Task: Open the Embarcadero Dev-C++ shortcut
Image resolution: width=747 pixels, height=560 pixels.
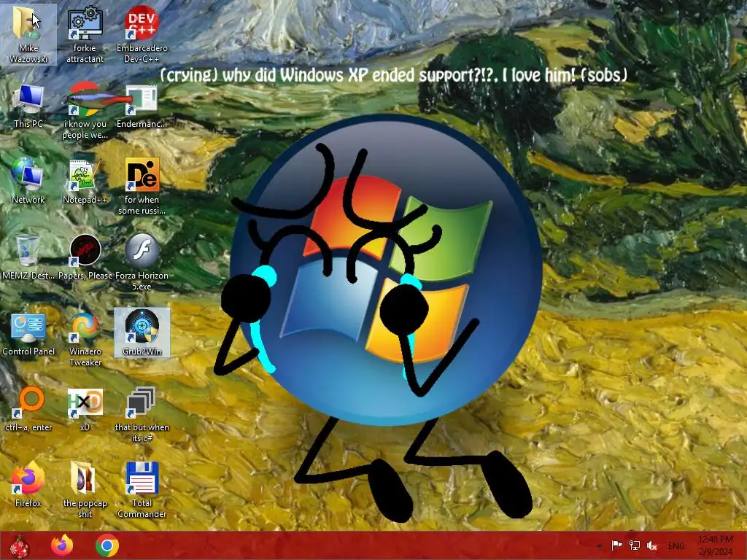Action: [142, 34]
